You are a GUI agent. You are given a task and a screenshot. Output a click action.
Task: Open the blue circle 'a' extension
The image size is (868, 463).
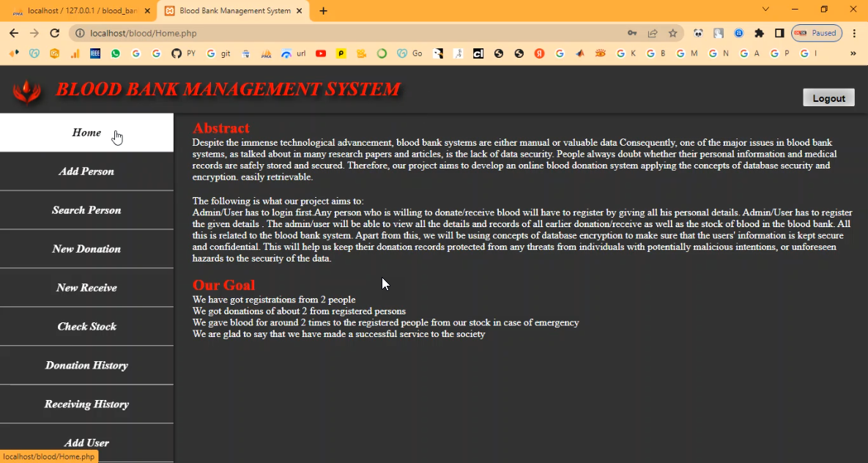click(738, 33)
